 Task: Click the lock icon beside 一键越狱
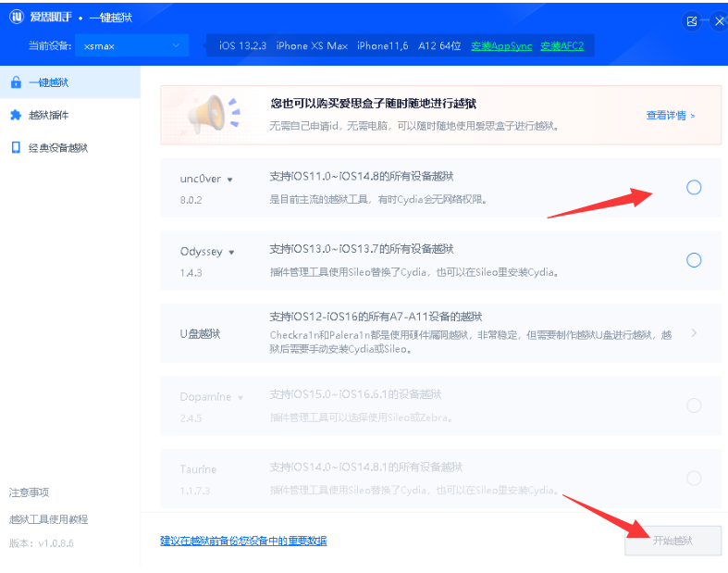click(x=16, y=82)
